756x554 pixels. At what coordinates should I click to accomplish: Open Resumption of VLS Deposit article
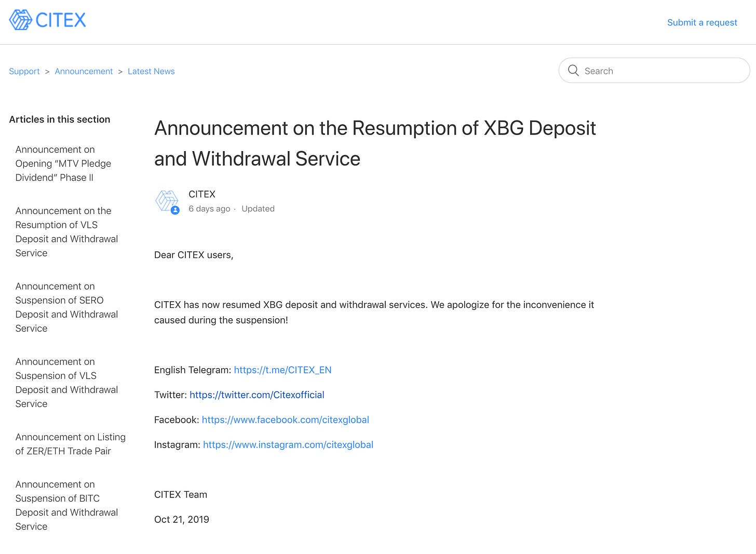coord(66,232)
